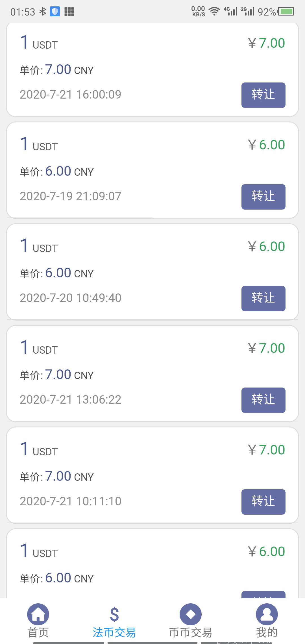Tap the Bluetooth status icon
The height and width of the screenshot is (644, 305).
[x=43, y=12]
